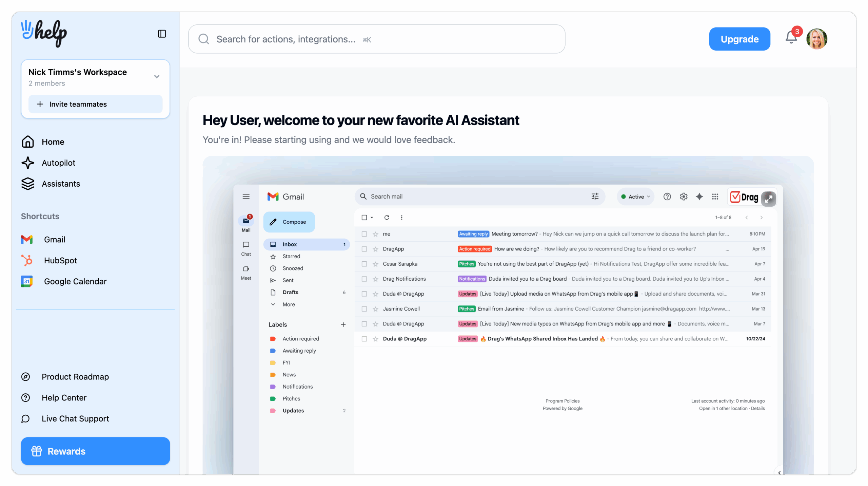Open Product Roadmap link
This screenshot has height=486, width=868.
coord(65,377)
